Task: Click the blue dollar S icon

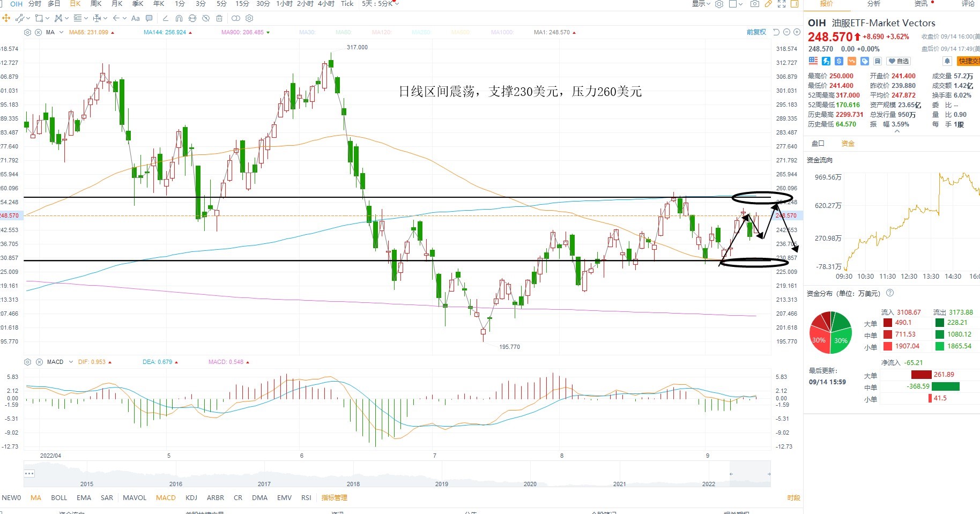Action: tap(839, 61)
